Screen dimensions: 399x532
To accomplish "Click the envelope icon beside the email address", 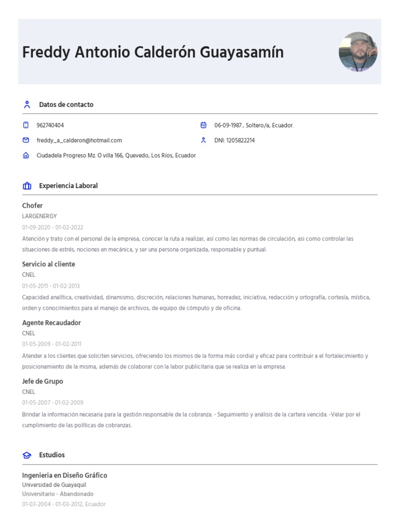I will (26, 140).
